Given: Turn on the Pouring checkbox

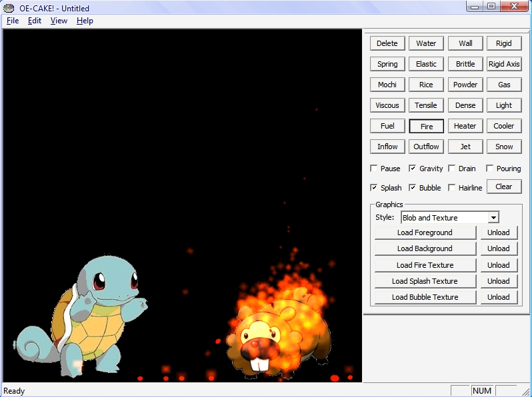Looking at the screenshot, I should [489, 169].
